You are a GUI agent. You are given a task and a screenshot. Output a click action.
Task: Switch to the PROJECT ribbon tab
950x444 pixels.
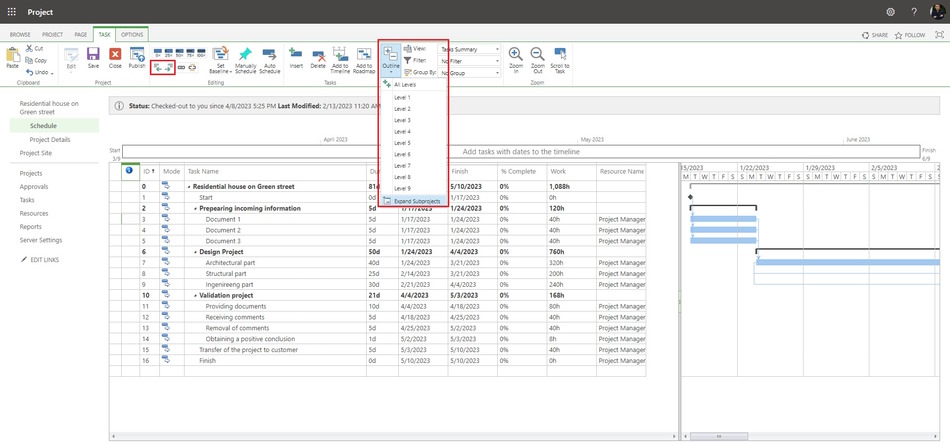coord(52,35)
